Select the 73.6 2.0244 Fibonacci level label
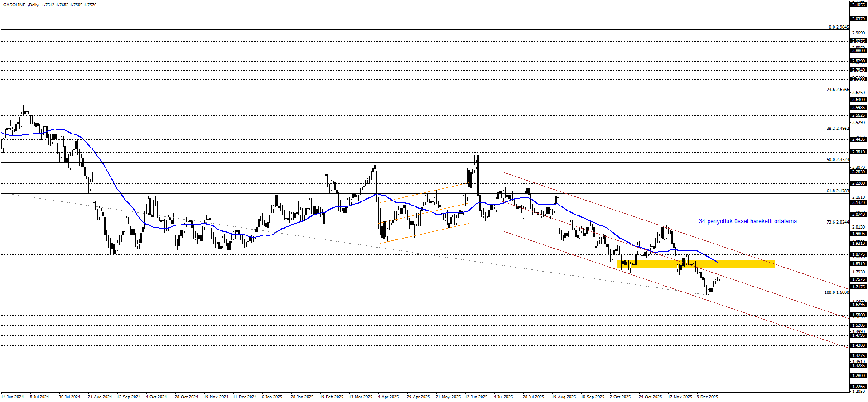 837,222
